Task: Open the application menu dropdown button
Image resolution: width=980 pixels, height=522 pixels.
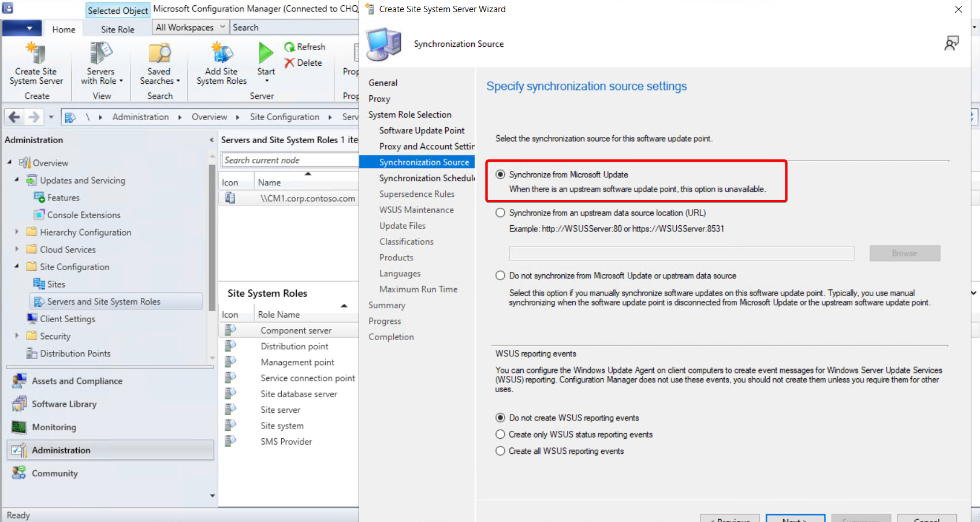Action: (22, 28)
